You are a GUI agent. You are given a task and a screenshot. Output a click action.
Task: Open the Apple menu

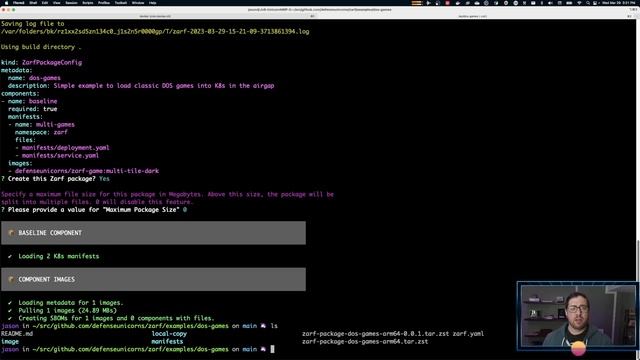[x=6, y=3]
